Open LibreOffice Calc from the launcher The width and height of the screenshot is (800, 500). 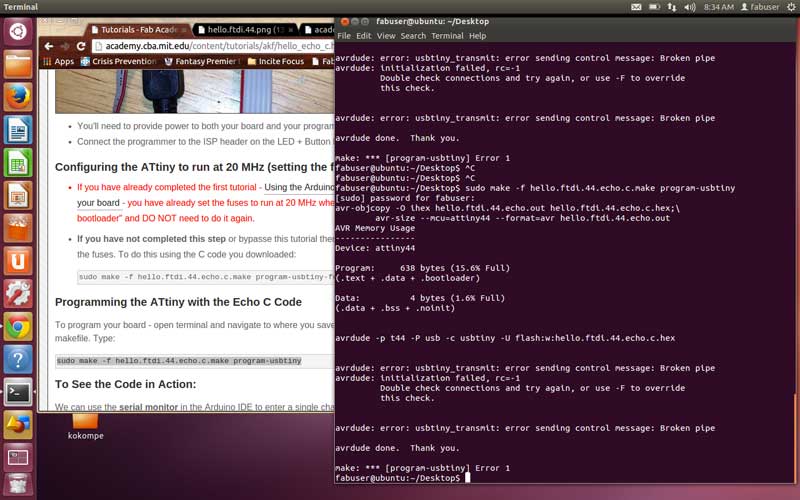tap(18, 163)
